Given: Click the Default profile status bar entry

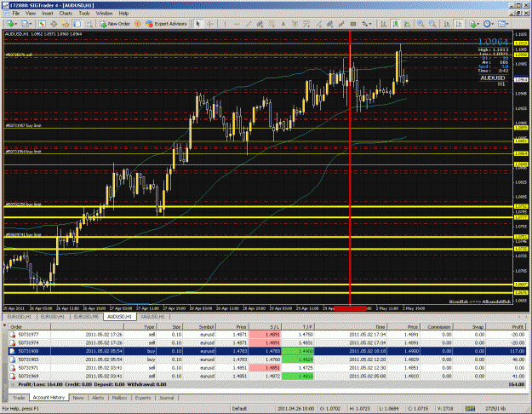Looking at the screenshot, I should (x=239, y=409).
